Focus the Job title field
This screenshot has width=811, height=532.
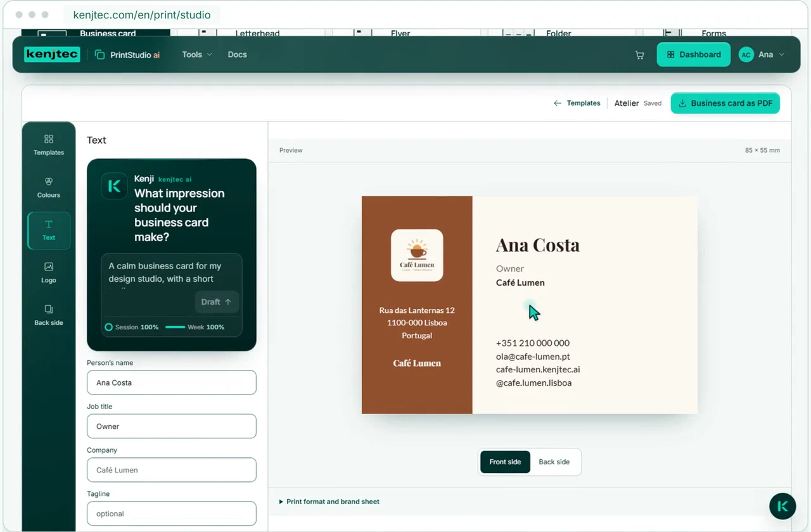(x=172, y=426)
